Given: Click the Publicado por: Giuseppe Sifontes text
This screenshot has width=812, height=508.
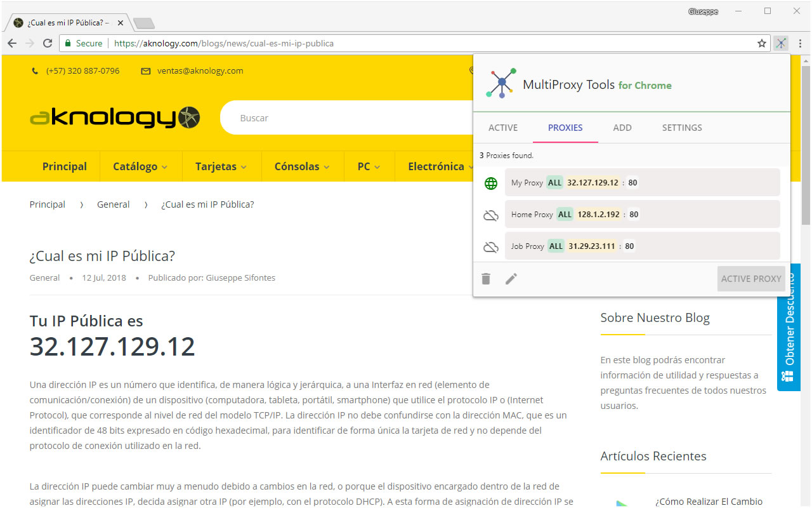Looking at the screenshot, I should click(212, 277).
